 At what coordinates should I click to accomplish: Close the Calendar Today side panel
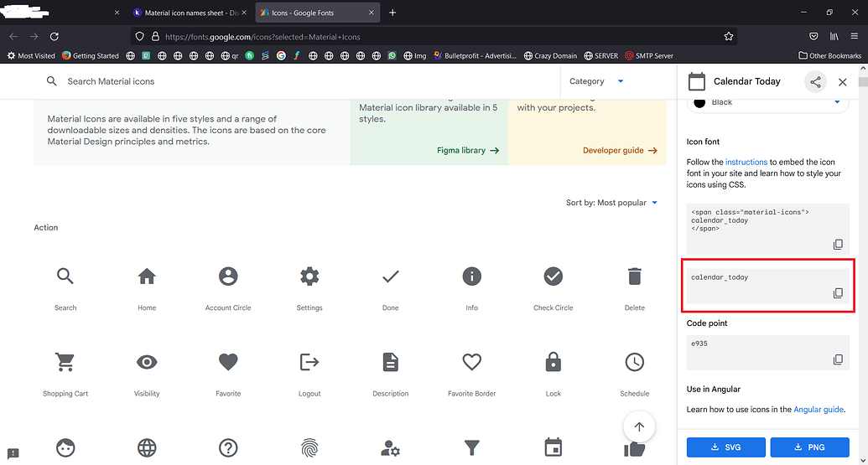pos(843,82)
